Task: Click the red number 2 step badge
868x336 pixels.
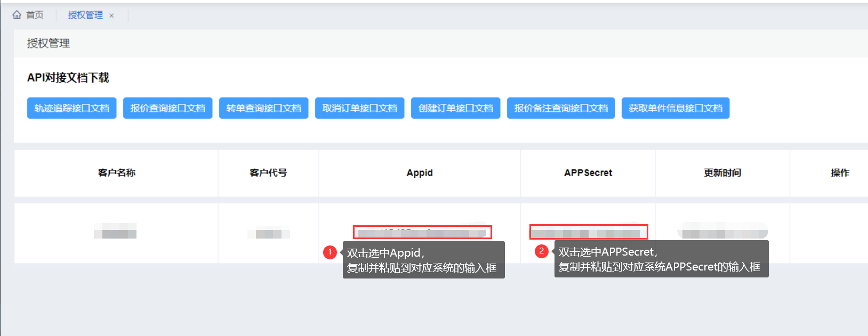Action: click(x=542, y=251)
